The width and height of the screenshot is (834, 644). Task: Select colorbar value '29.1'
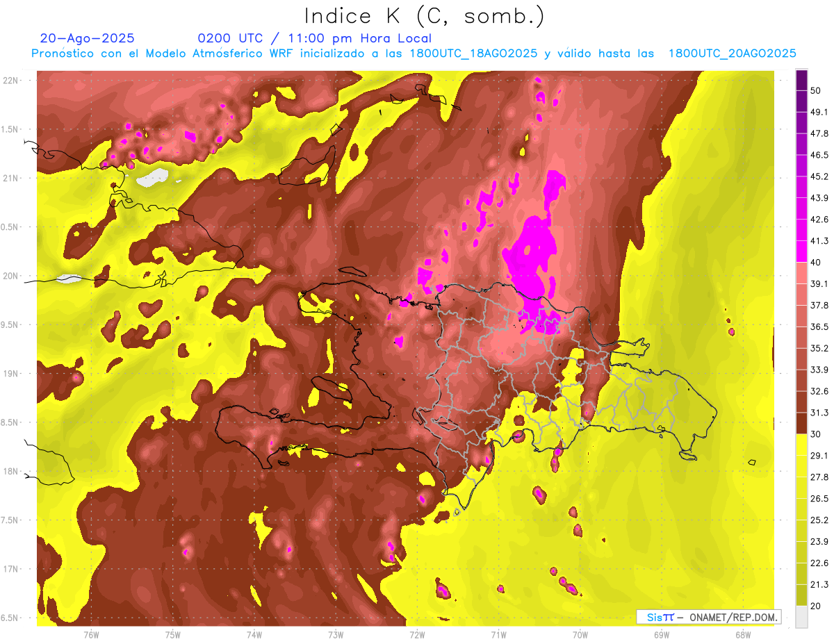point(819,455)
